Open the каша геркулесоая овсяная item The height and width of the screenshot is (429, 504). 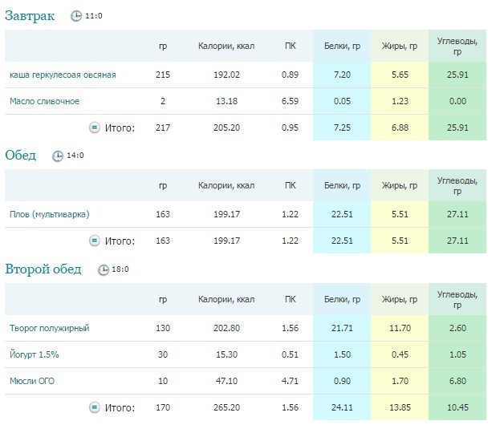pyautogui.click(x=63, y=75)
